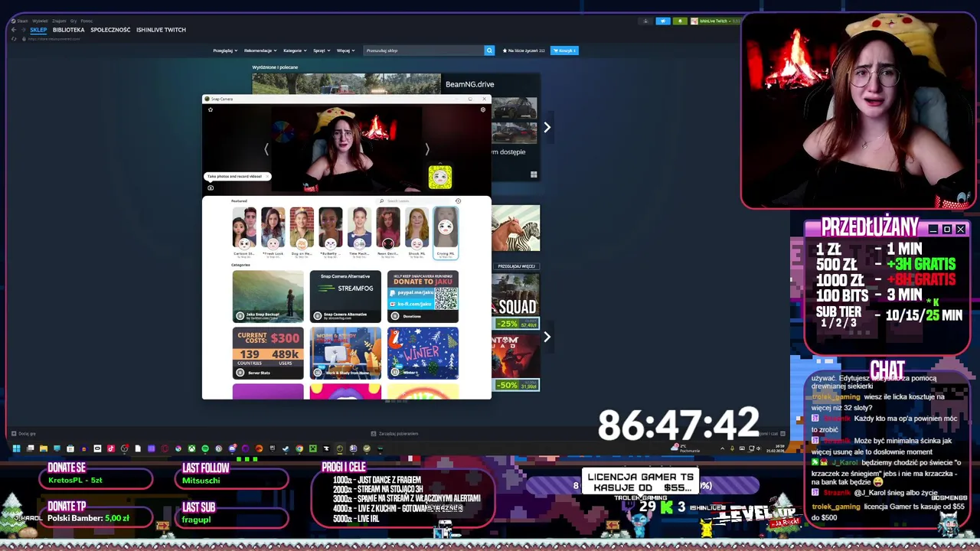Select the Shook ML lens
Image resolution: width=980 pixels, height=551 pixels.
[416, 233]
